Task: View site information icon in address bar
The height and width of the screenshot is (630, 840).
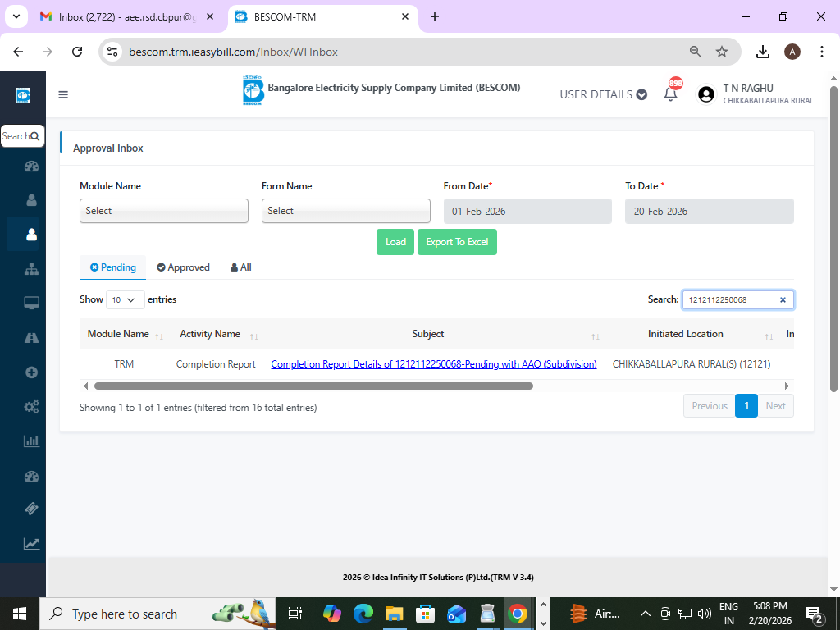Action: tap(112, 52)
